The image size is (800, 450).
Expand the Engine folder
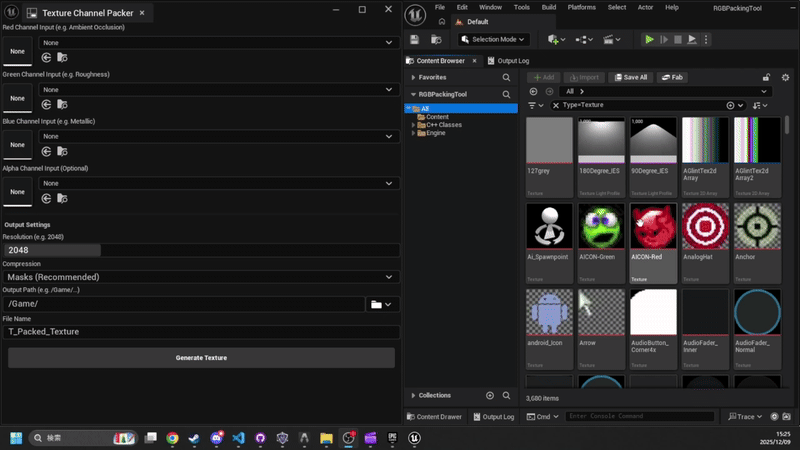[x=413, y=133]
